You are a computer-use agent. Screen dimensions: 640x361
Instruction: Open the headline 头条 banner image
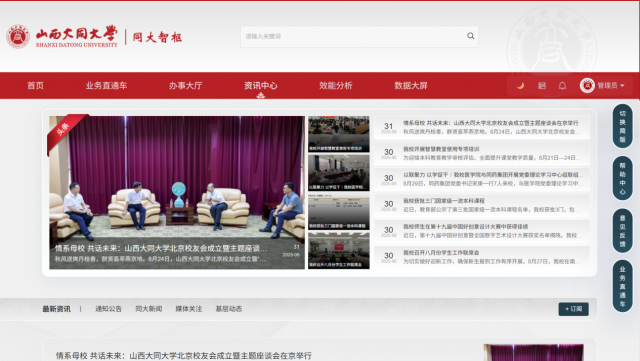(x=177, y=192)
